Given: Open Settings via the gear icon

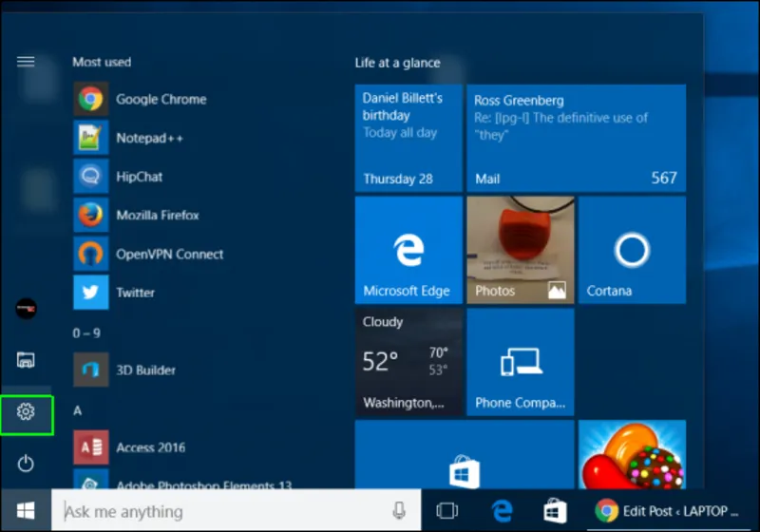Looking at the screenshot, I should [x=26, y=411].
